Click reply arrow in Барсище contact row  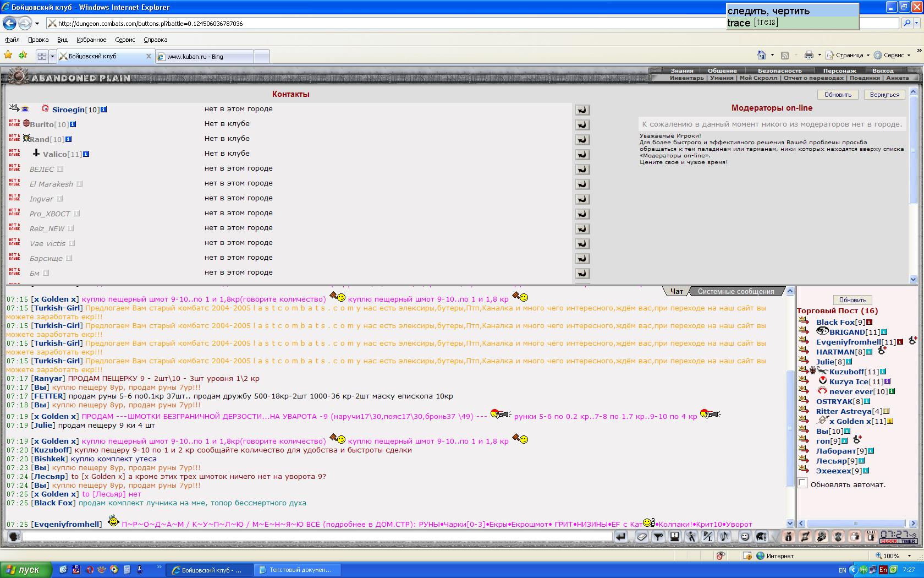582,258
